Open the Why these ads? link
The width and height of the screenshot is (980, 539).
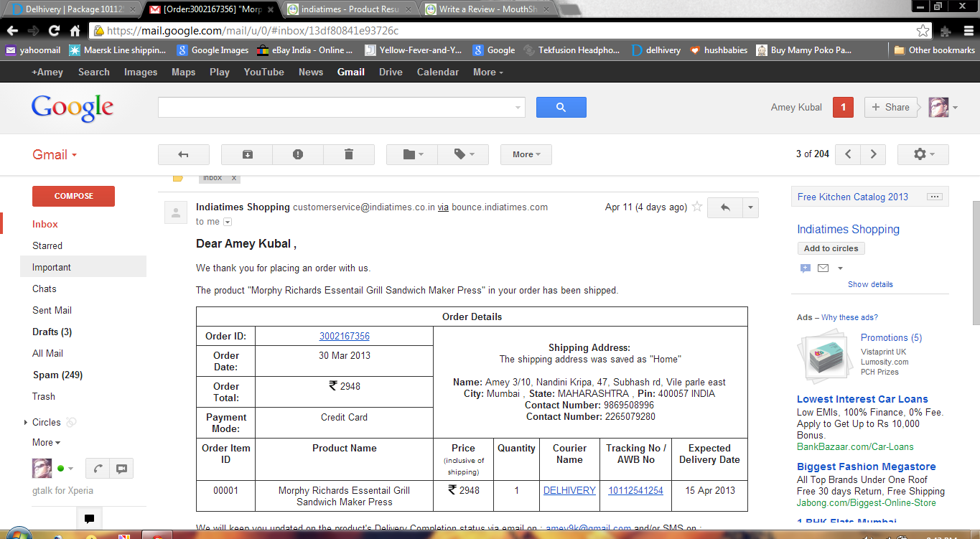[x=849, y=317]
